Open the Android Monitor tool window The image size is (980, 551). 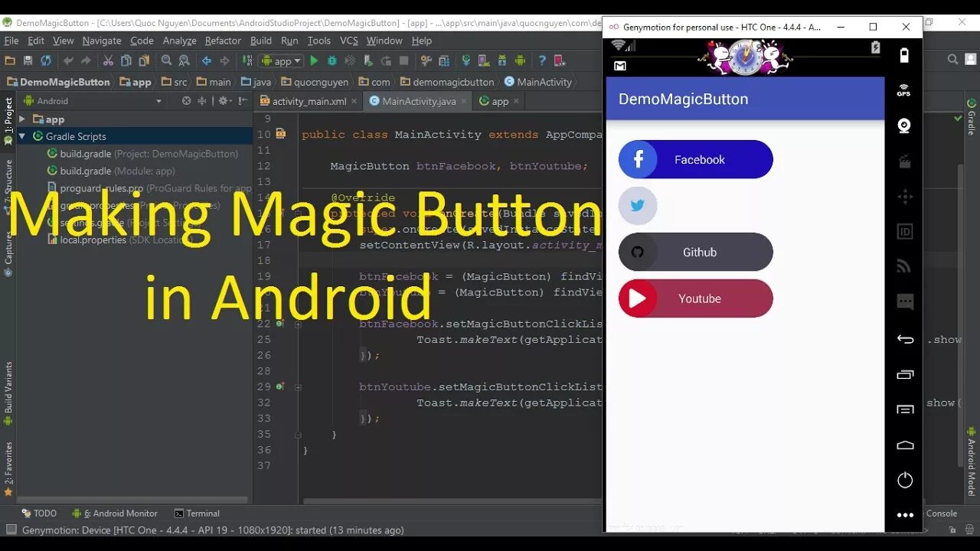[115, 514]
